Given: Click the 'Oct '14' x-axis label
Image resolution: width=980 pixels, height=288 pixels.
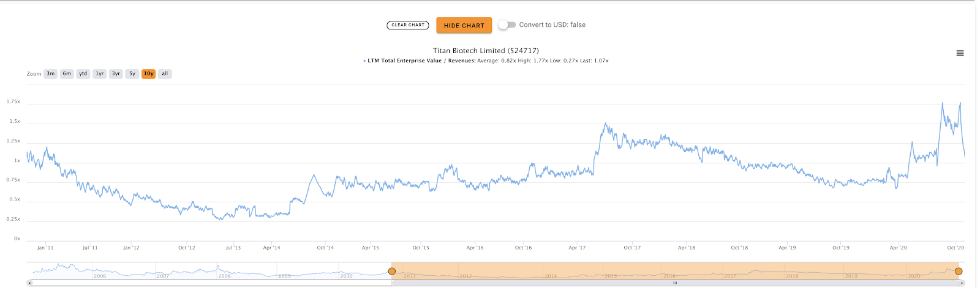Looking at the screenshot, I should (x=325, y=248).
